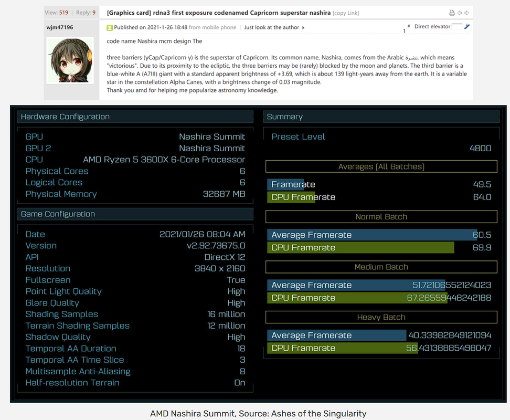Click the 'Normal Batch' heading box
The height and width of the screenshot is (420, 510).
click(x=381, y=217)
